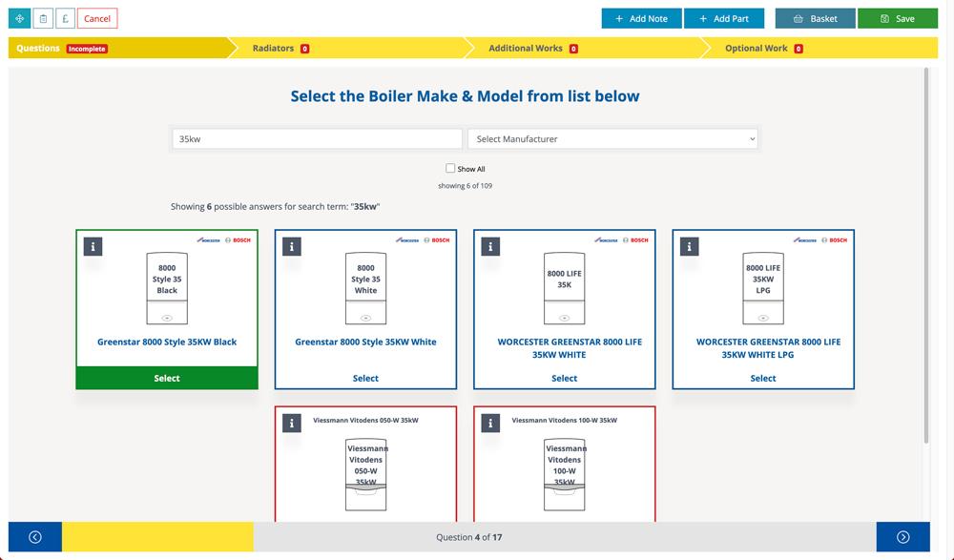Go to next question arrow
This screenshot has height=560, width=954.
[902, 537]
